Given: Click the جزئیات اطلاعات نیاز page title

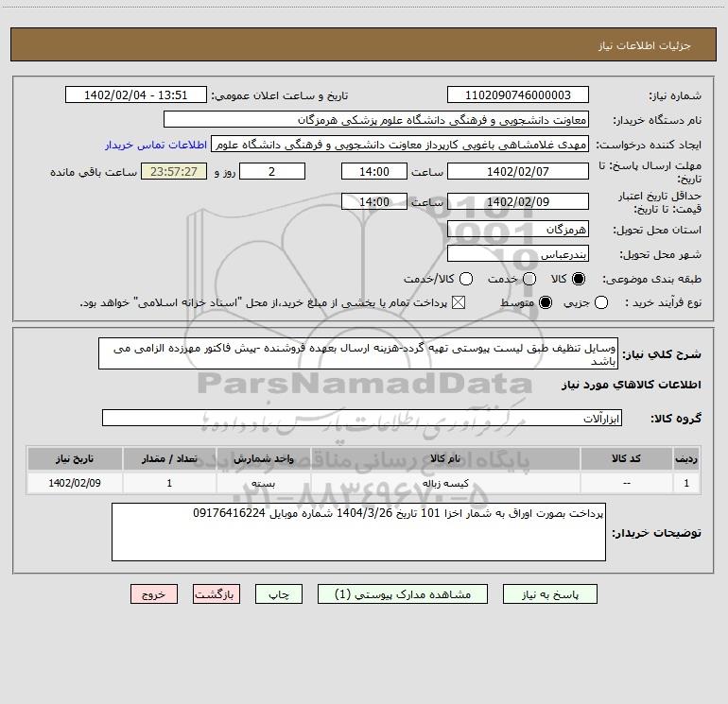Looking at the screenshot, I should (644, 45).
